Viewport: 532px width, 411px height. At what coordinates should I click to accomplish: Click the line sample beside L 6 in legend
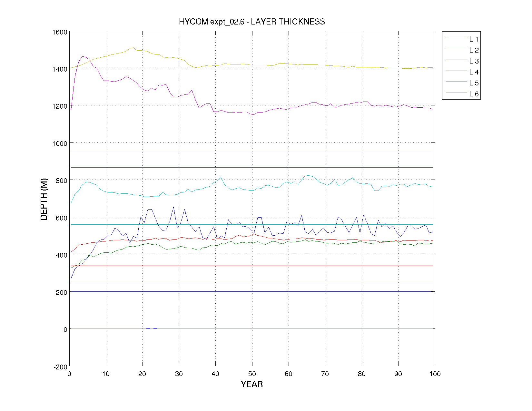[456, 93]
